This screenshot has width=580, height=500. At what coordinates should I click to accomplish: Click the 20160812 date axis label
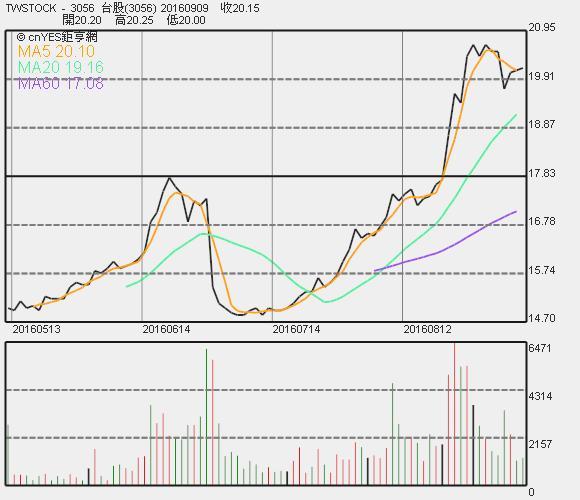(427, 329)
